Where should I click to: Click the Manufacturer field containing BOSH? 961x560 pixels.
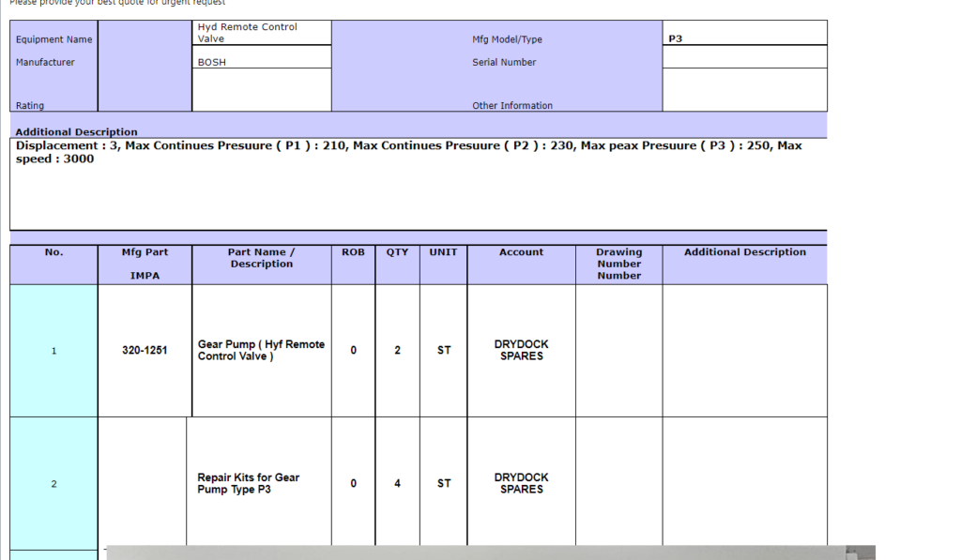click(x=261, y=62)
